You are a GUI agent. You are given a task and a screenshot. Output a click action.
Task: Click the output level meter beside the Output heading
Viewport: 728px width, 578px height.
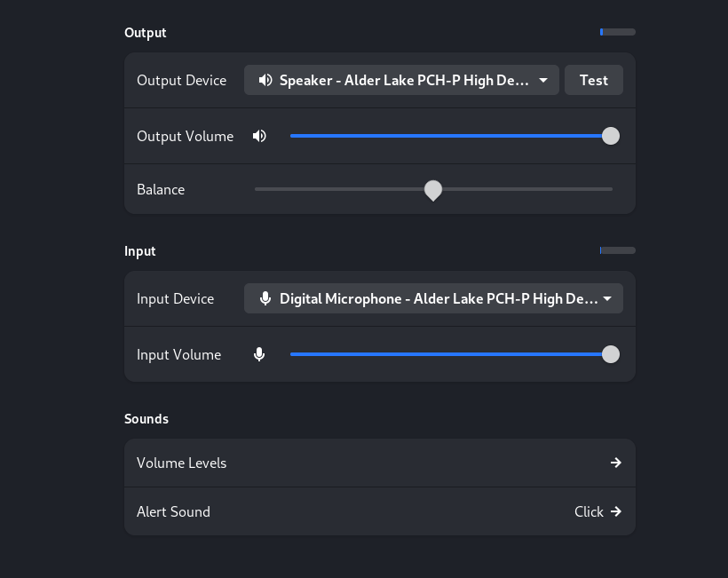(617, 32)
